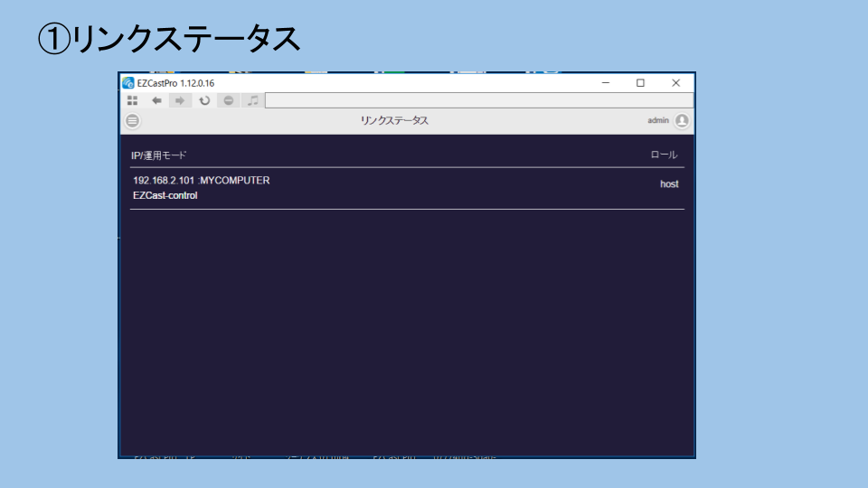
Task: Click the music note icon
Action: tap(253, 100)
